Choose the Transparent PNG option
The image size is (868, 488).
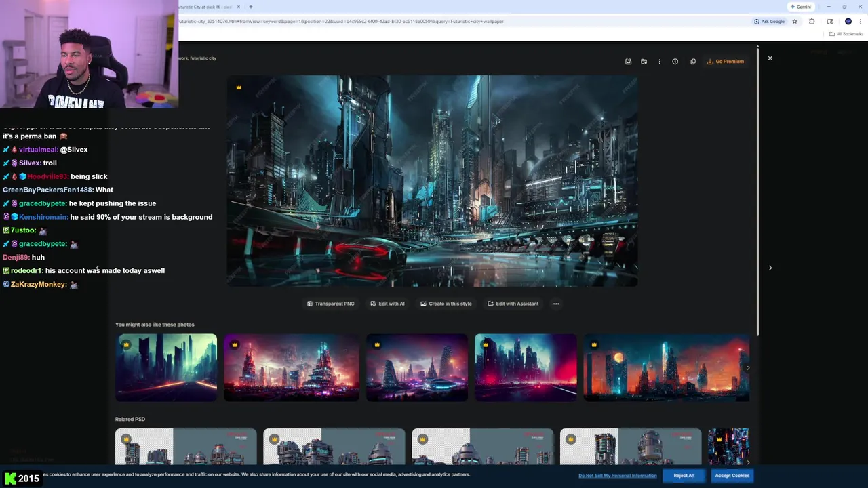coord(331,304)
